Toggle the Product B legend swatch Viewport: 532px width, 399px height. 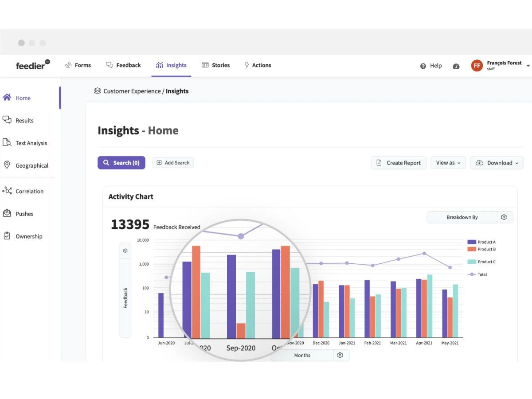(472, 249)
